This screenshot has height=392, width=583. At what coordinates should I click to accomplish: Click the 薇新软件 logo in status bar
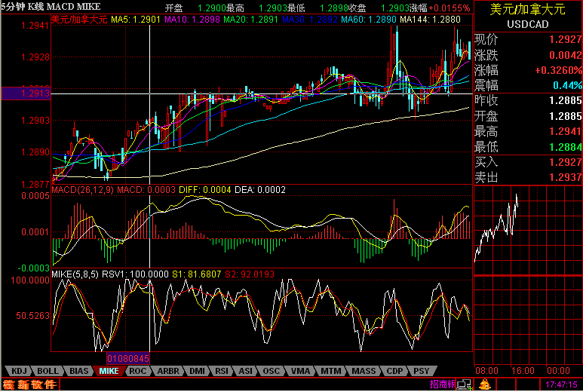tap(29, 384)
